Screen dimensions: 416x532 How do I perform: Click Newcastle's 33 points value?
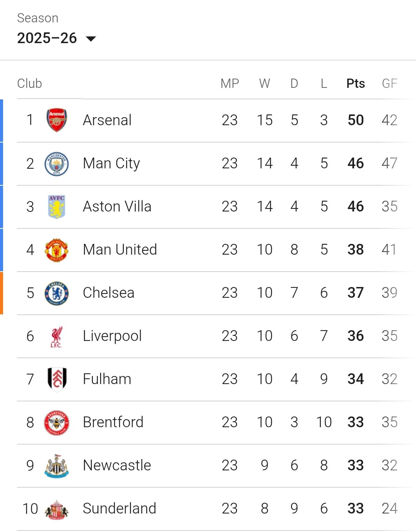pos(356,465)
